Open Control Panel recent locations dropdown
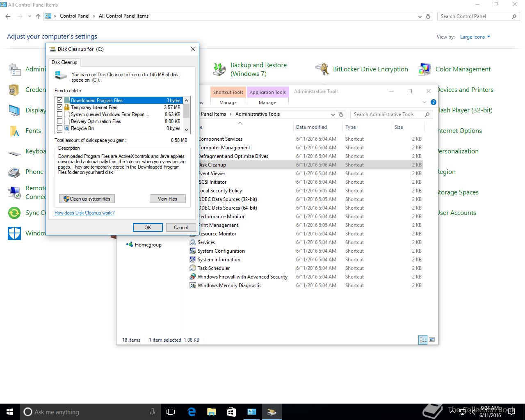Image resolution: width=525 pixels, height=420 pixels. point(30,16)
